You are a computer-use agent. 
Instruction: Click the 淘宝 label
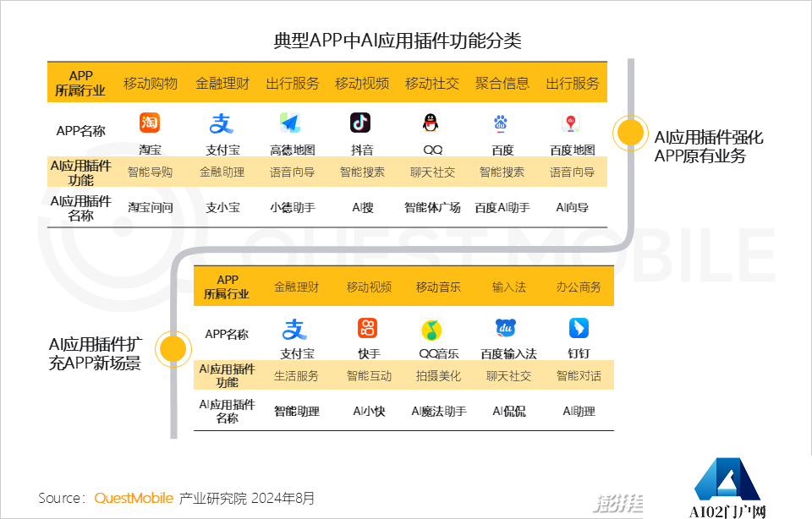point(150,150)
